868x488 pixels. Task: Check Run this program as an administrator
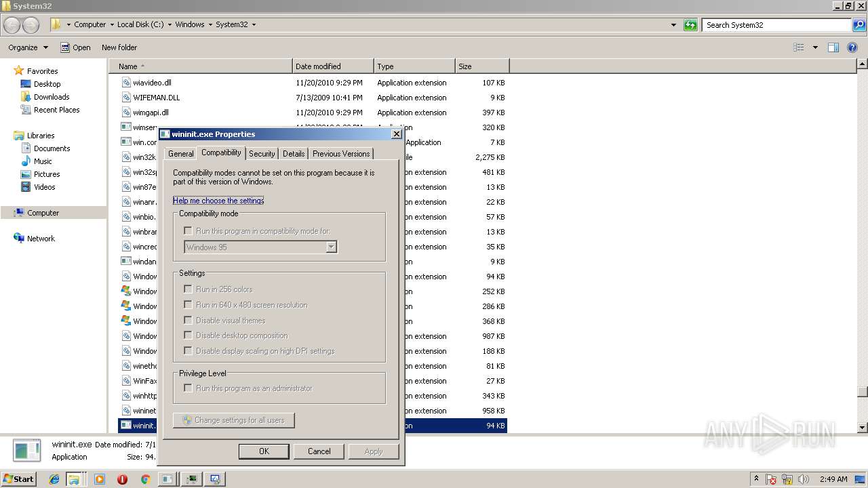coord(188,388)
